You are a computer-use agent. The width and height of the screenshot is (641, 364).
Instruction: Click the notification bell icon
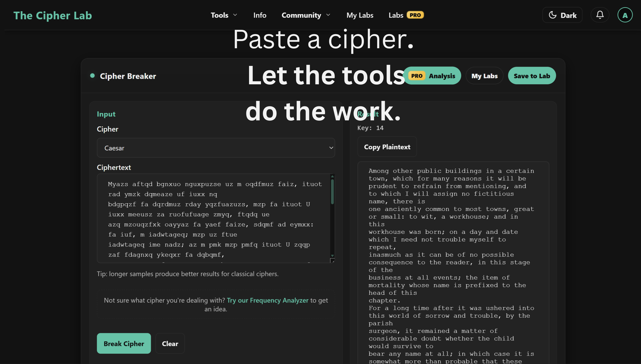[x=600, y=15]
